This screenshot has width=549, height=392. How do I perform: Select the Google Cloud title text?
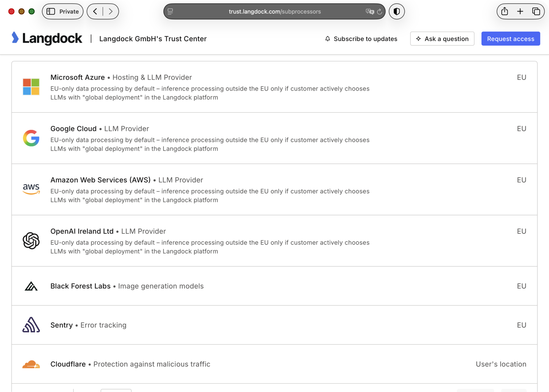[74, 129]
